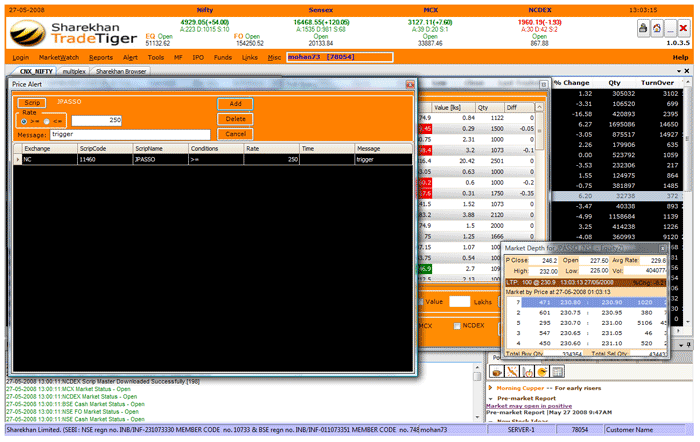The width and height of the screenshot is (700, 442).
Task: Close the Market Depth window
Action: tap(662, 248)
